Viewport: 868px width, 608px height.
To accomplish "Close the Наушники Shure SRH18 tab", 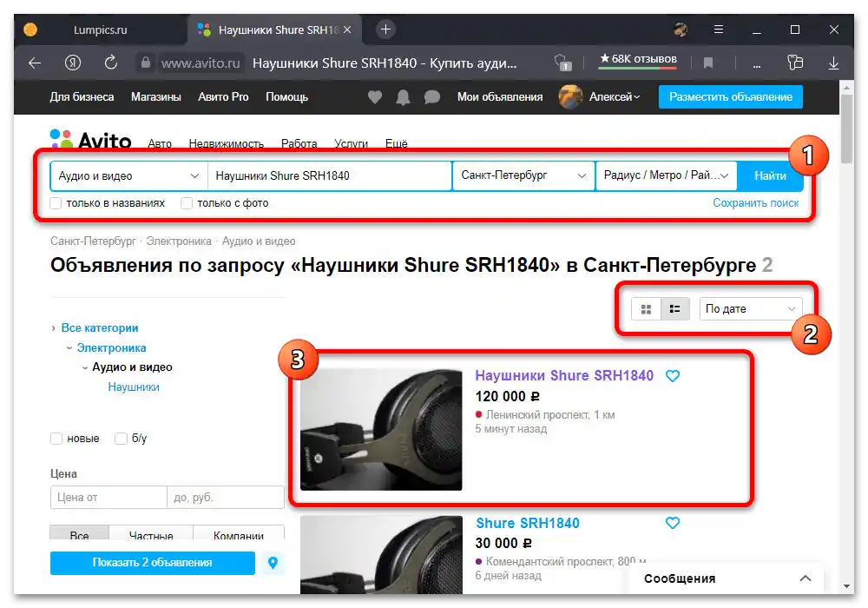I will 347,30.
